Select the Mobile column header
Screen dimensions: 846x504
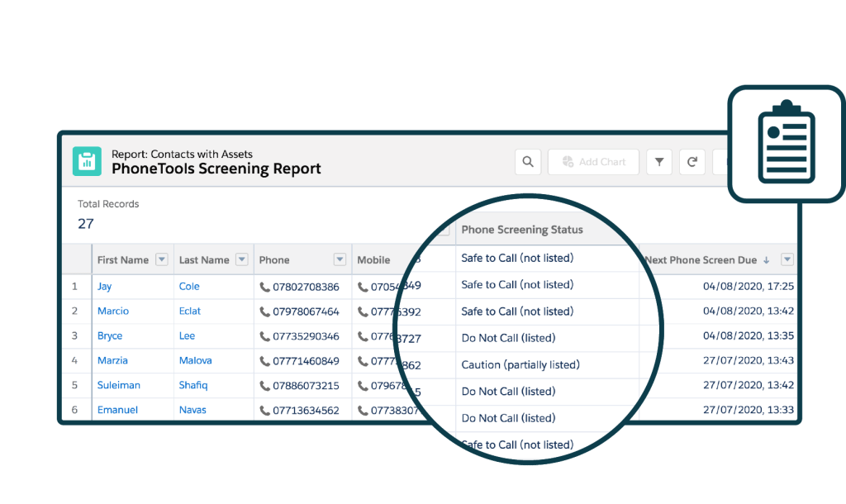point(373,259)
